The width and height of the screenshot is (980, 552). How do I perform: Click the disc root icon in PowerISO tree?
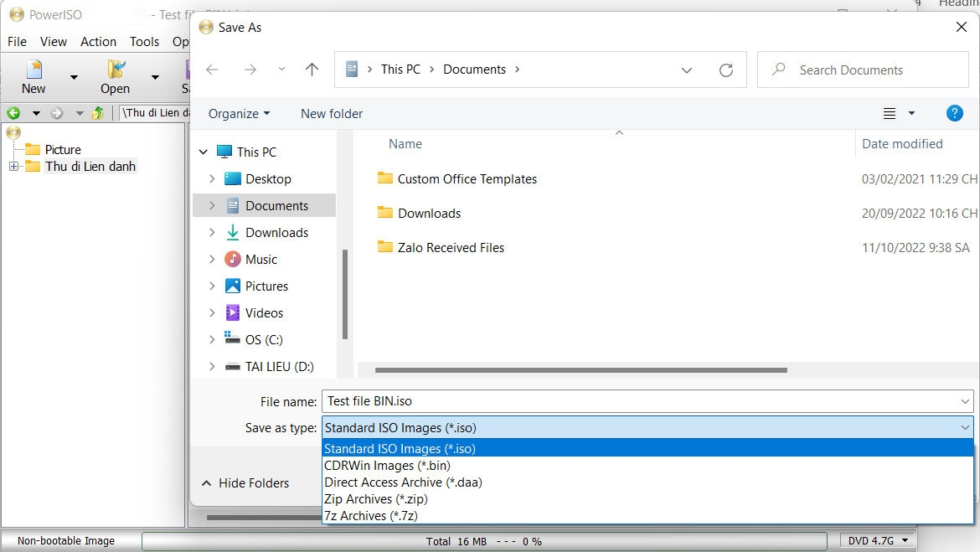pyautogui.click(x=13, y=132)
